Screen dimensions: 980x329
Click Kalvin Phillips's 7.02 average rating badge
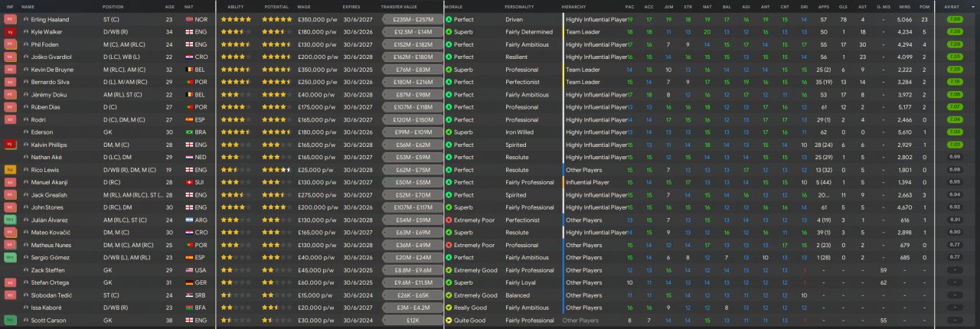point(955,145)
